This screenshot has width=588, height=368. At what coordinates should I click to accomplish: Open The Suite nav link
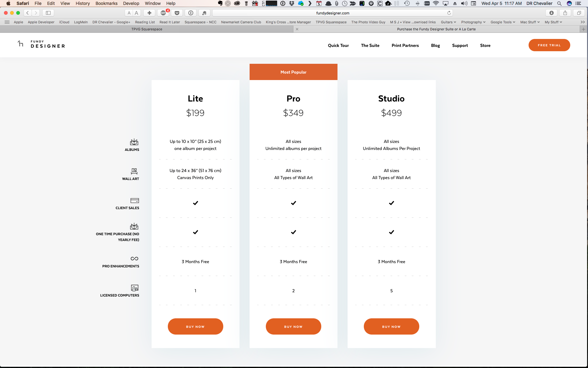pos(370,45)
